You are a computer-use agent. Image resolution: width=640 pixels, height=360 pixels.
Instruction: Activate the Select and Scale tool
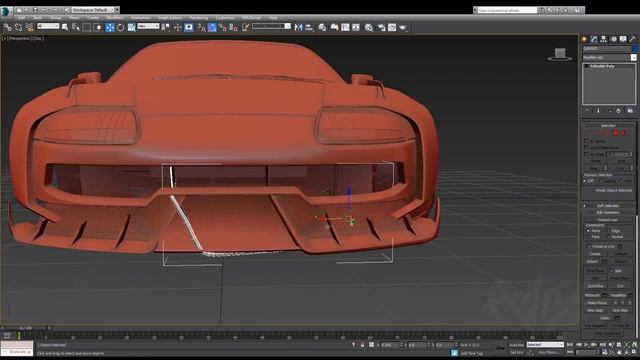point(131,27)
